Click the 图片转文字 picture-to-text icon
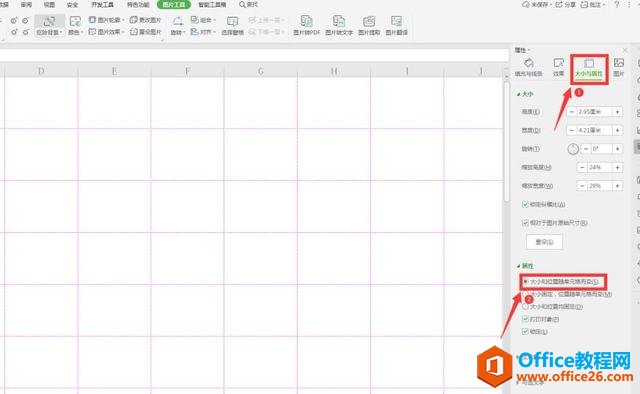 point(339,21)
